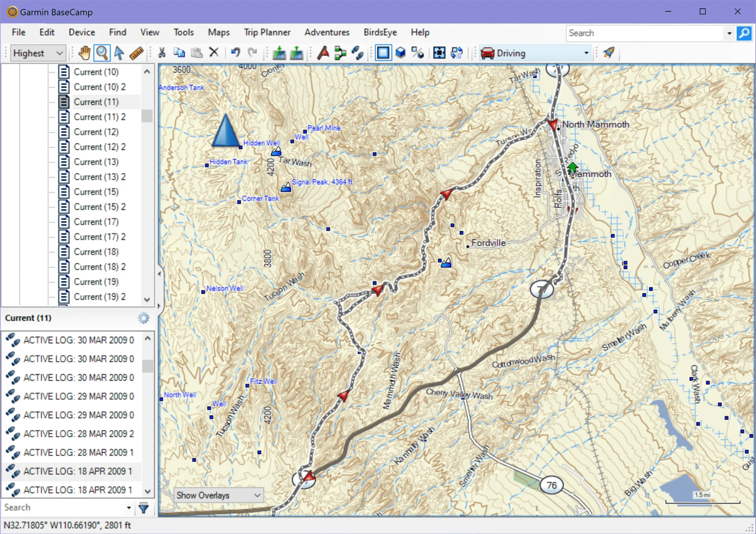Select Current (15) 2 list item

[x=100, y=207]
